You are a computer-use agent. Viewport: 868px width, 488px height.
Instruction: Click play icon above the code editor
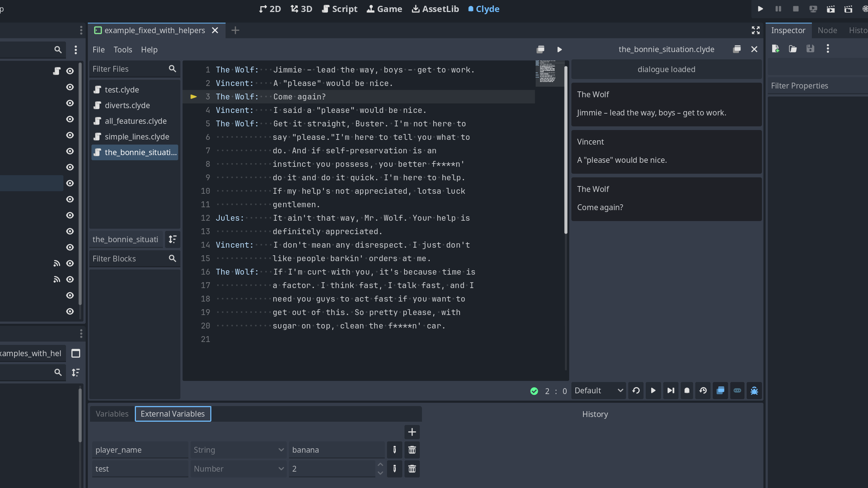pos(560,49)
